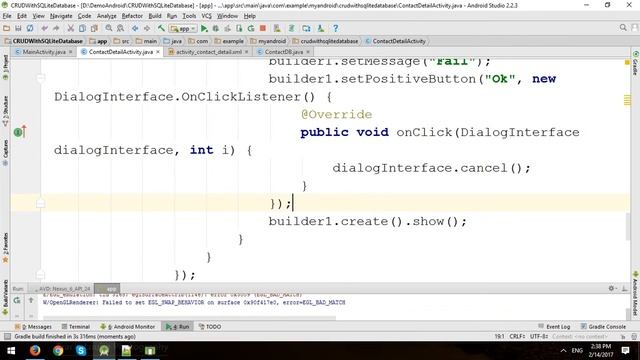Viewport: 640px width, 360px height.
Task: Open the Android Monitor tool window
Action: pos(128,327)
